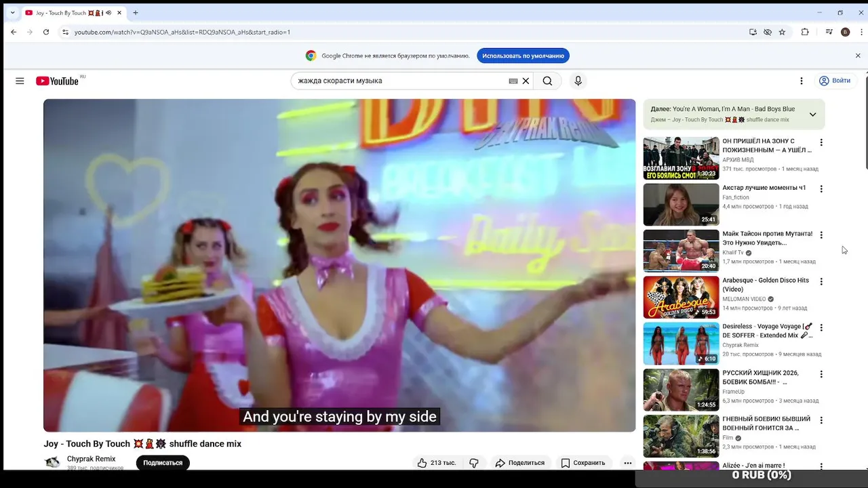Open options for ГНЕВНЫЙ БОЕВИК video
The width and height of the screenshot is (868, 488).
tap(821, 420)
